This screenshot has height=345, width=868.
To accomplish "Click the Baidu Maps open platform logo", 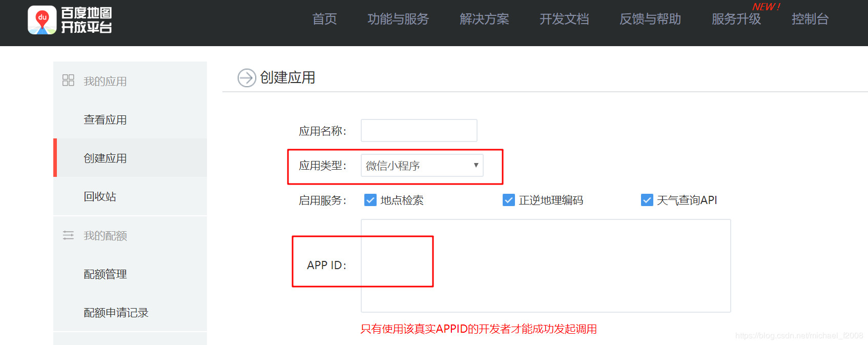I will coord(70,20).
